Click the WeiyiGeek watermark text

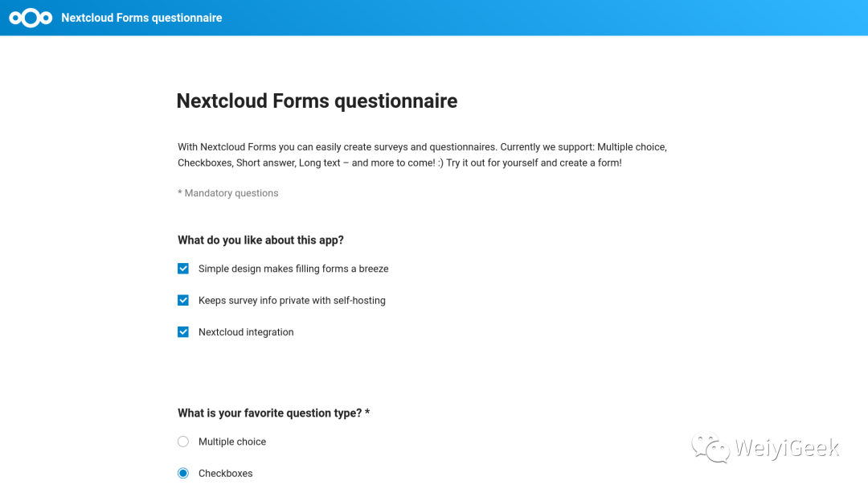coord(788,447)
